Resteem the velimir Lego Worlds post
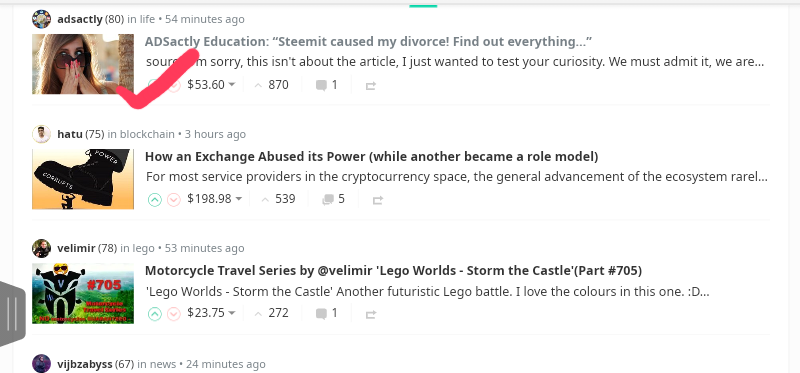 371,314
